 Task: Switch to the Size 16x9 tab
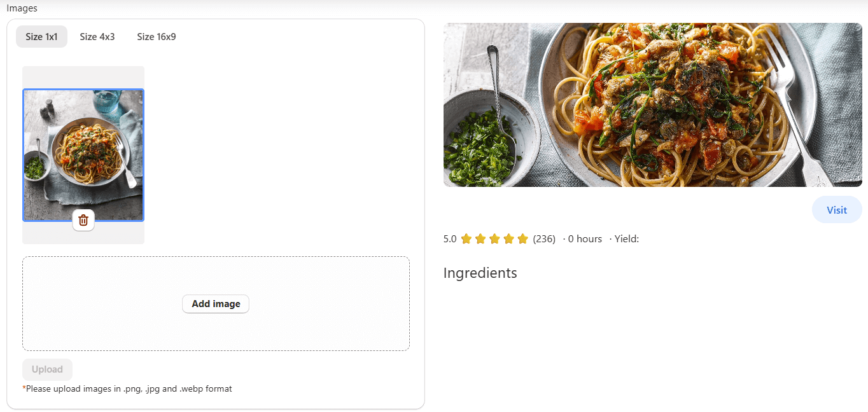click(156, 36)
